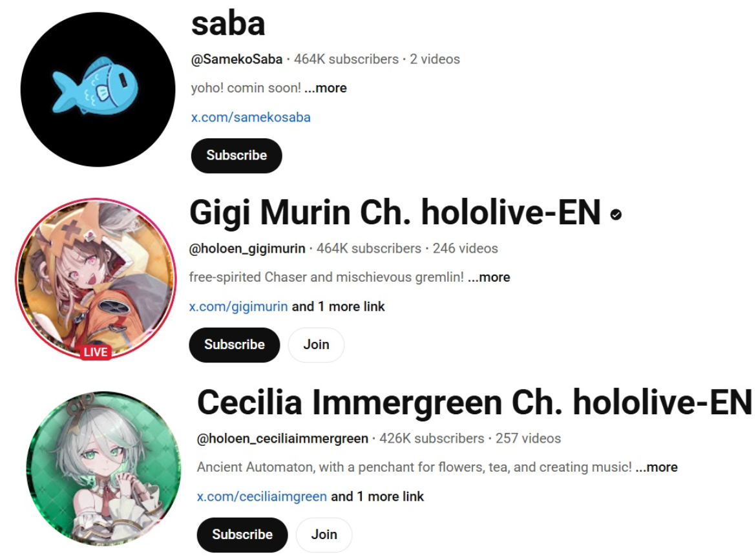Screen dimensions: 756x559
Task: Open Gigi Murin's live channel avatar
Action: (96, 279)
